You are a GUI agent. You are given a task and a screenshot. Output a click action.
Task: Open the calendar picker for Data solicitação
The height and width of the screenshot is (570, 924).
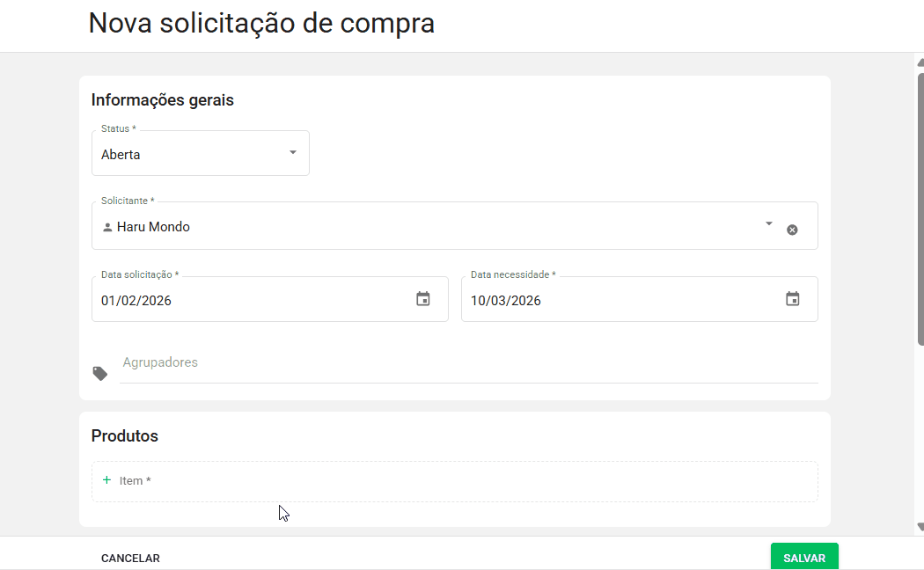(x=422, y=299)
